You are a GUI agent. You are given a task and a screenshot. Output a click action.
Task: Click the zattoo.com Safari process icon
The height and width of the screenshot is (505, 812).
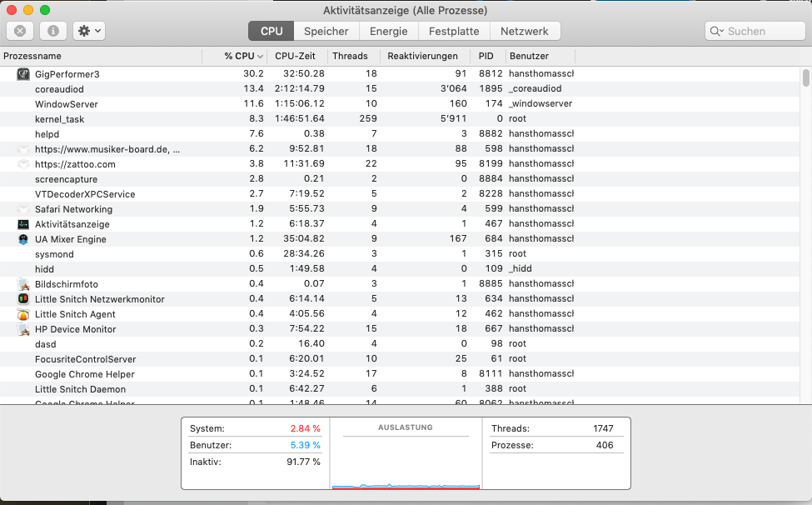pyautogui.click(x=23, y=164)
